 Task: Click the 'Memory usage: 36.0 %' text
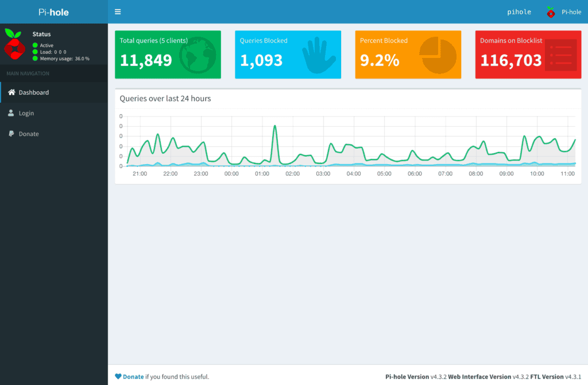tap(65, 59)
